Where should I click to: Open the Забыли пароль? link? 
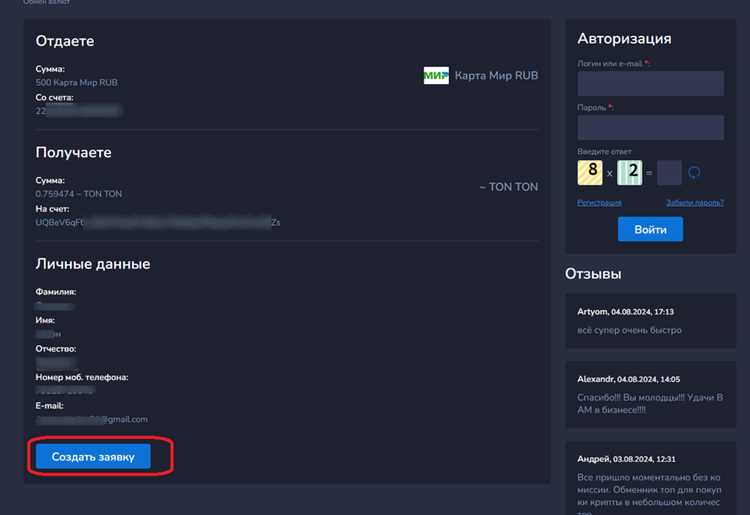click(695, 203)
